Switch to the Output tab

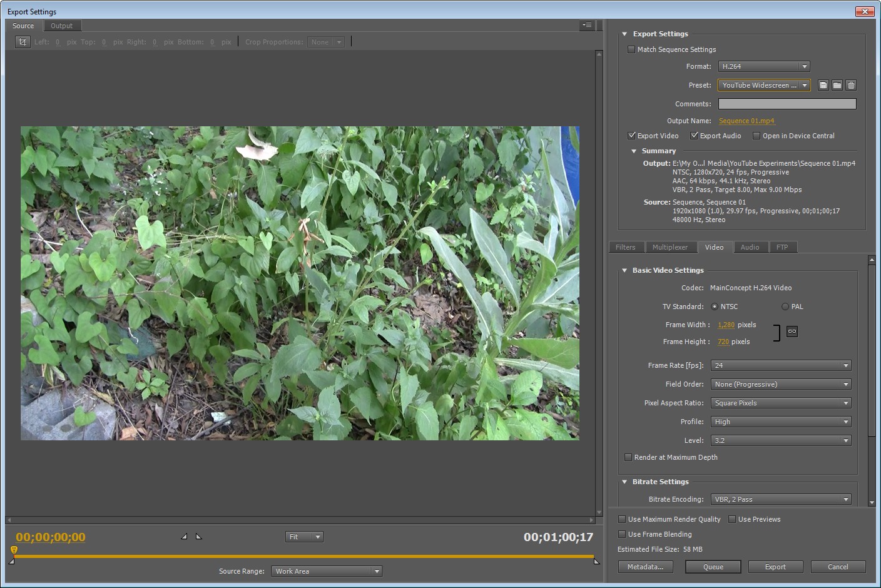pyautogui.click(x=61, y=26)
